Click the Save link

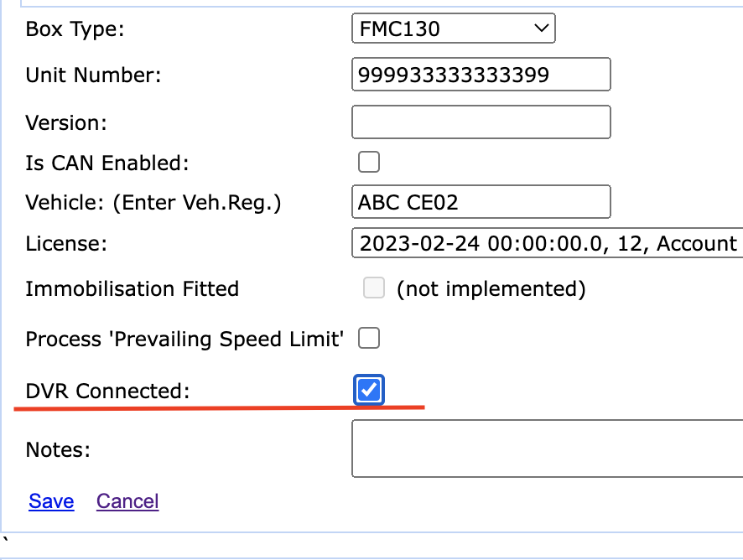pyautogui.click(x=51, y=501)
